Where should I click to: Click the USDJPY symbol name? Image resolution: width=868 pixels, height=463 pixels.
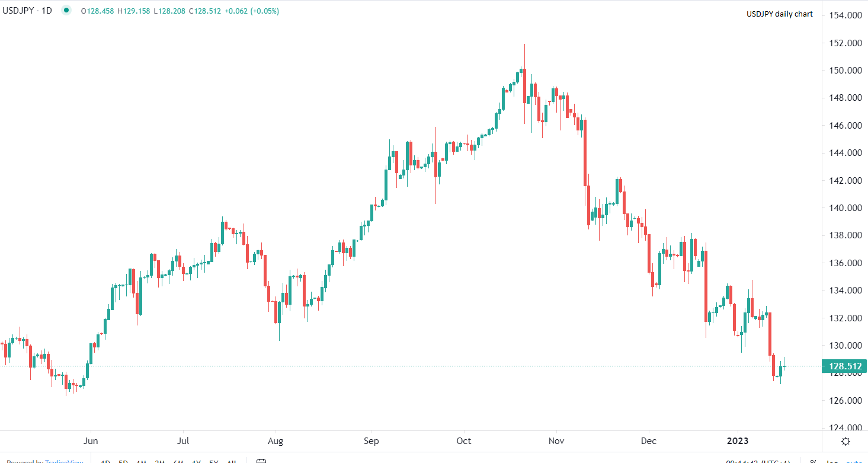[18, 9]
